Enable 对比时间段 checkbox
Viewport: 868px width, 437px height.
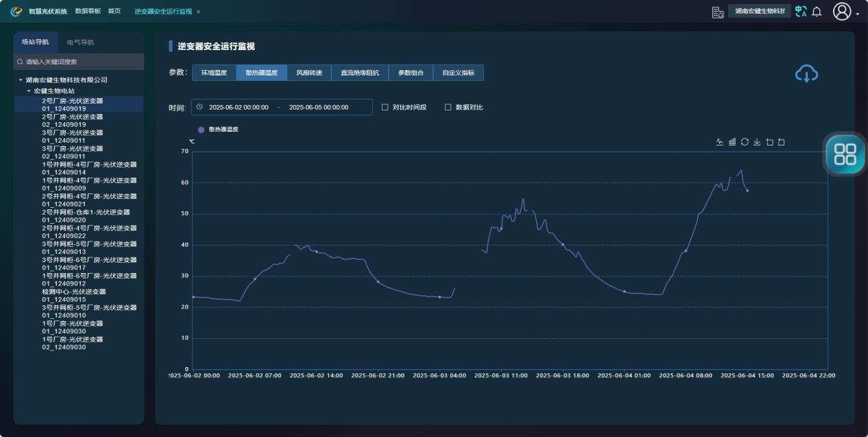click(385, 107)
